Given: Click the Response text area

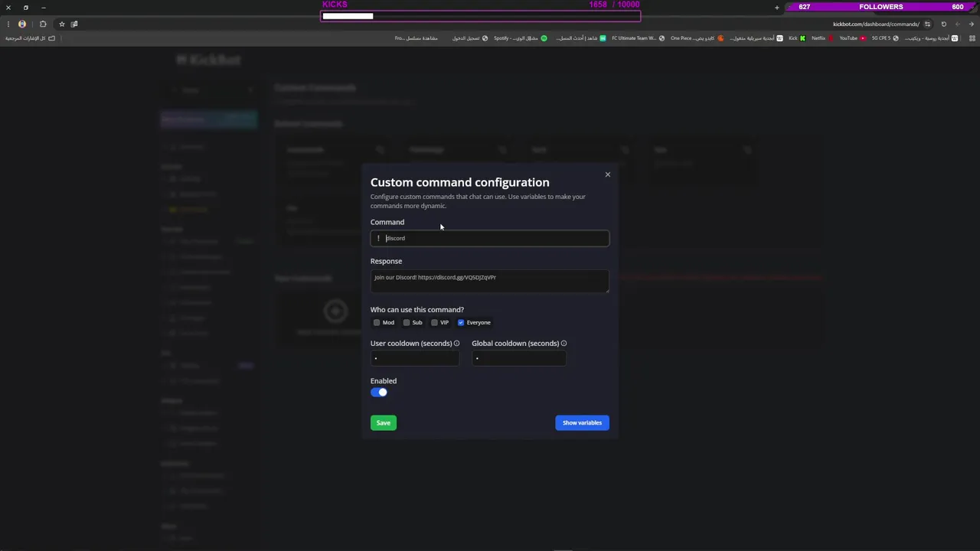Looking at the screenshot, I should click(490, 281).
